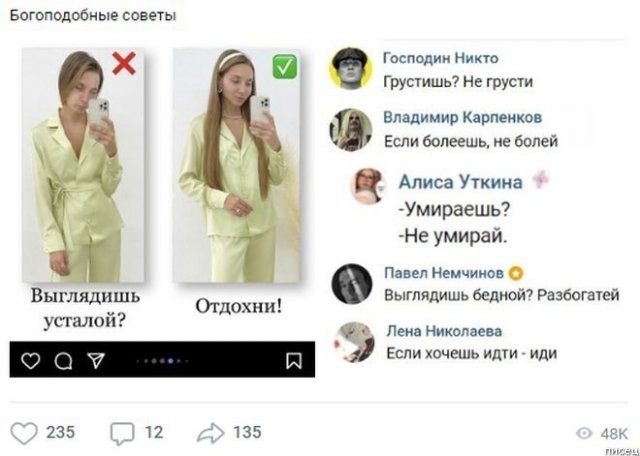Tap the heart icon in the black bar
Image resolution: width=640 pixels, height=456 pixels.
coord(31,361)
